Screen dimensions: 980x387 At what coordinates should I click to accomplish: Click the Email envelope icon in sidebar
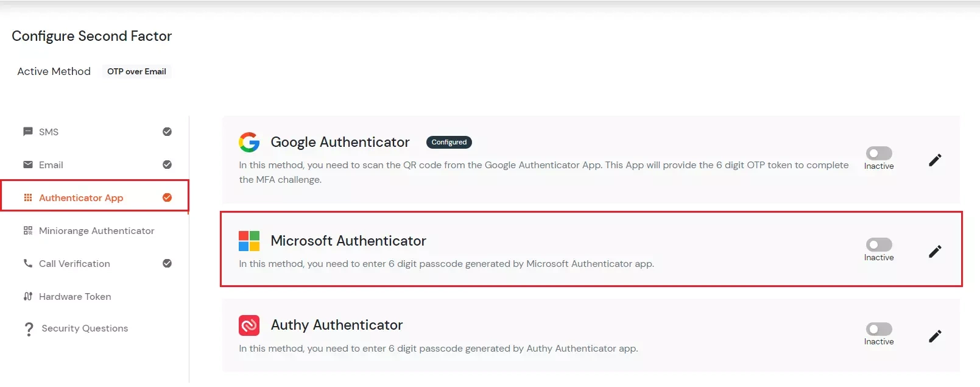(27, 165)
